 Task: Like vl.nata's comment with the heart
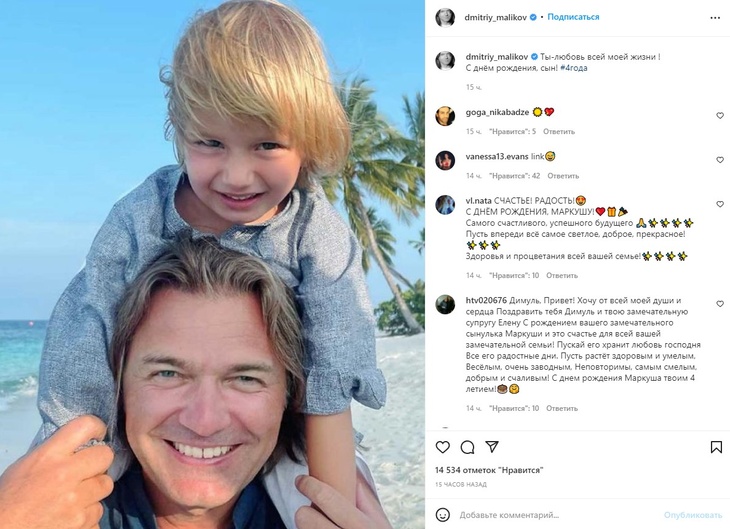point(720,204)
